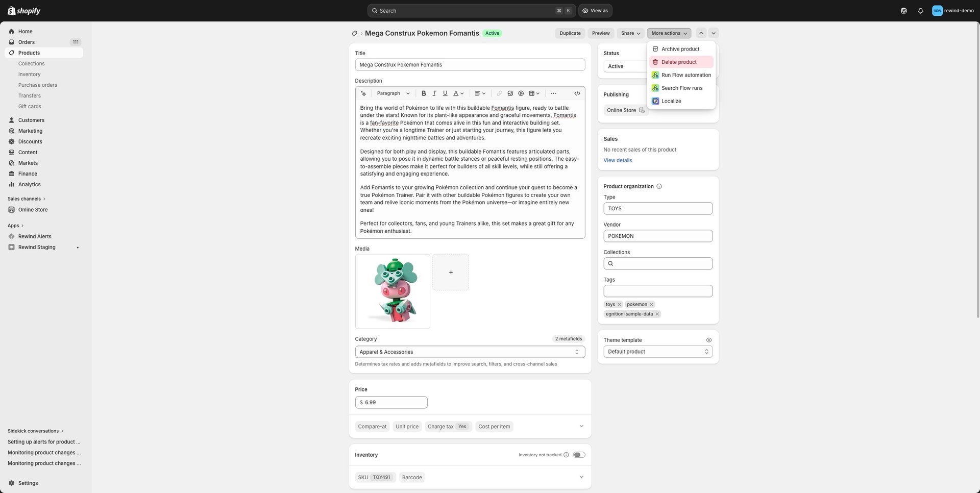Apply bold formatting in description
The image size is (980, 493).
coord(423,93)
